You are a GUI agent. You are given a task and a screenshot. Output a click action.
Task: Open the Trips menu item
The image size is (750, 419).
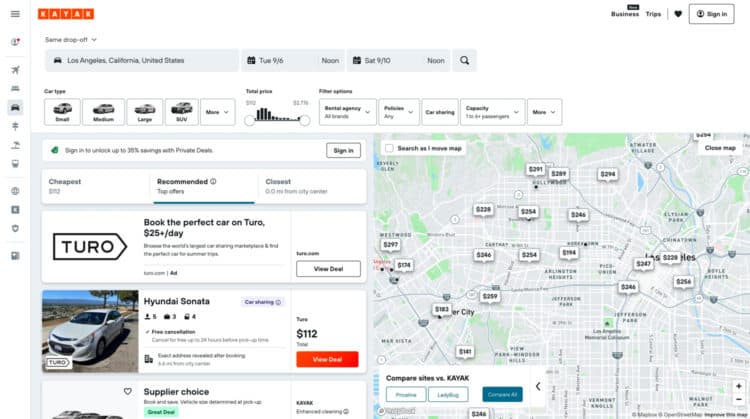click(653, 14)
